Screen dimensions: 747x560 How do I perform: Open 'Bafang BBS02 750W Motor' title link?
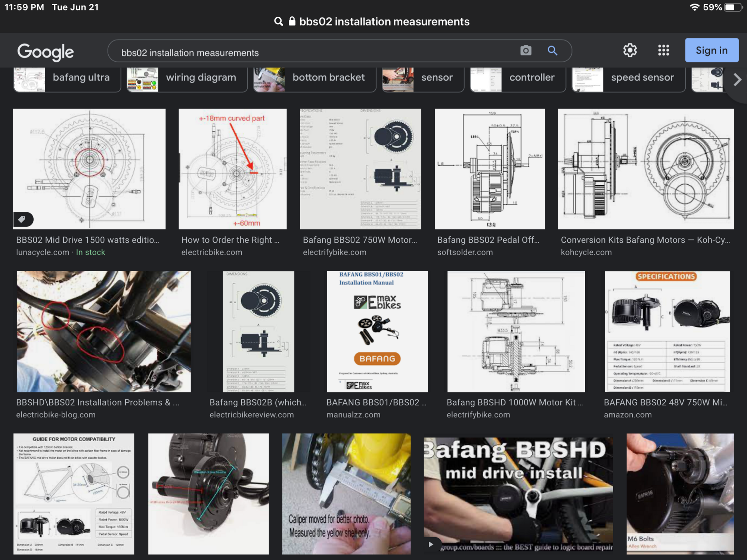click(x=360, y=240)
